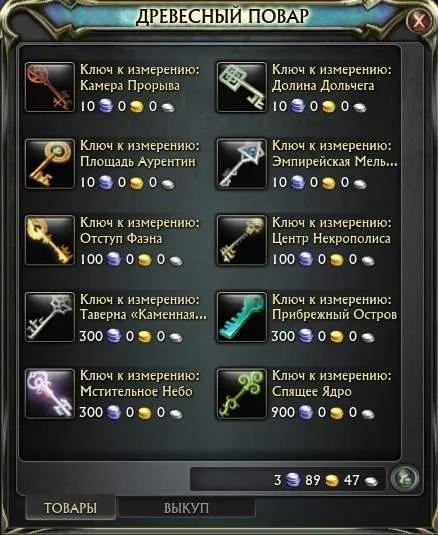Select the Таверна «Каменная» grey key icon
The height and width of the screenshot is (535, 438).
click(50, 317)
